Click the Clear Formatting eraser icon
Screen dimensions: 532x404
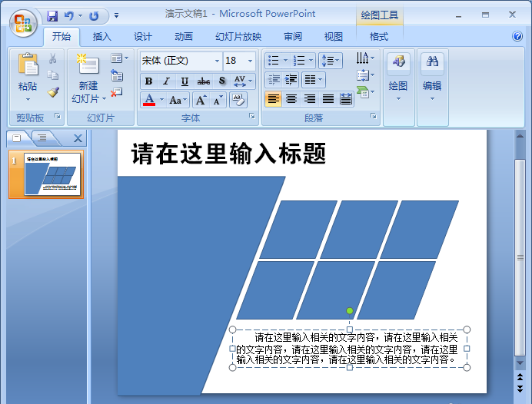(238, 100)
